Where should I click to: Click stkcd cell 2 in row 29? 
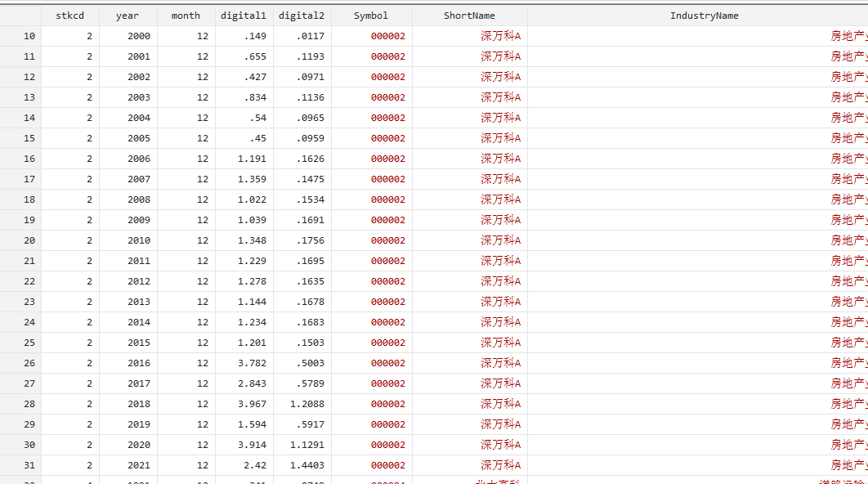click(x=69, y=424)
